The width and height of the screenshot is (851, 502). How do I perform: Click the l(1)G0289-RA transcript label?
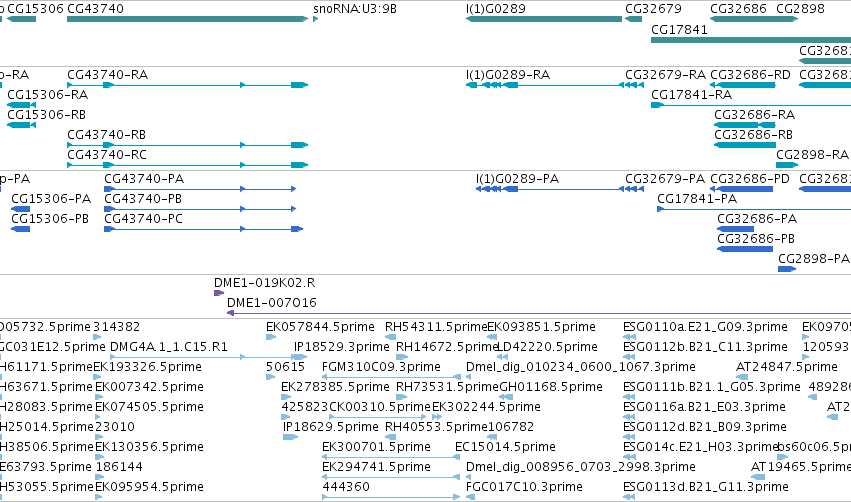508,75
